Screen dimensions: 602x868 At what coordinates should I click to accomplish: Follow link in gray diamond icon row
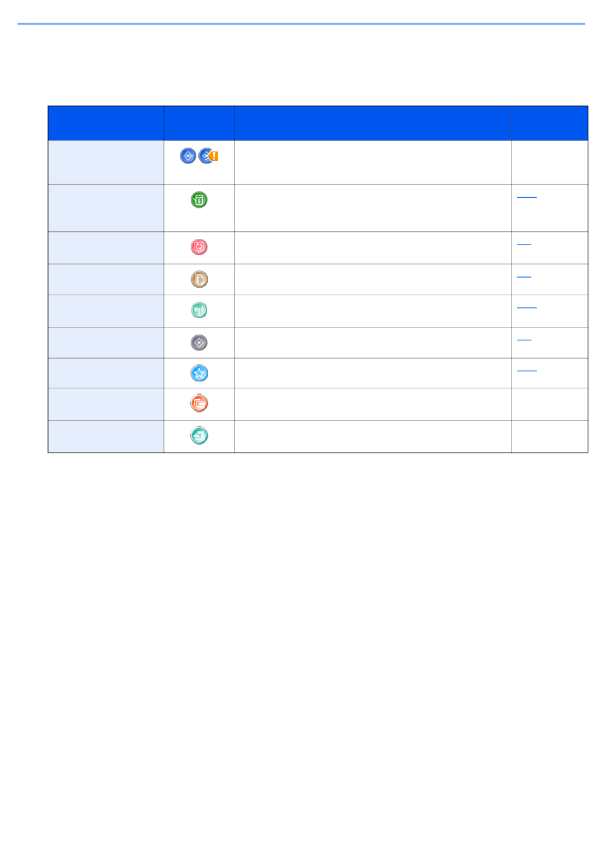524,339
